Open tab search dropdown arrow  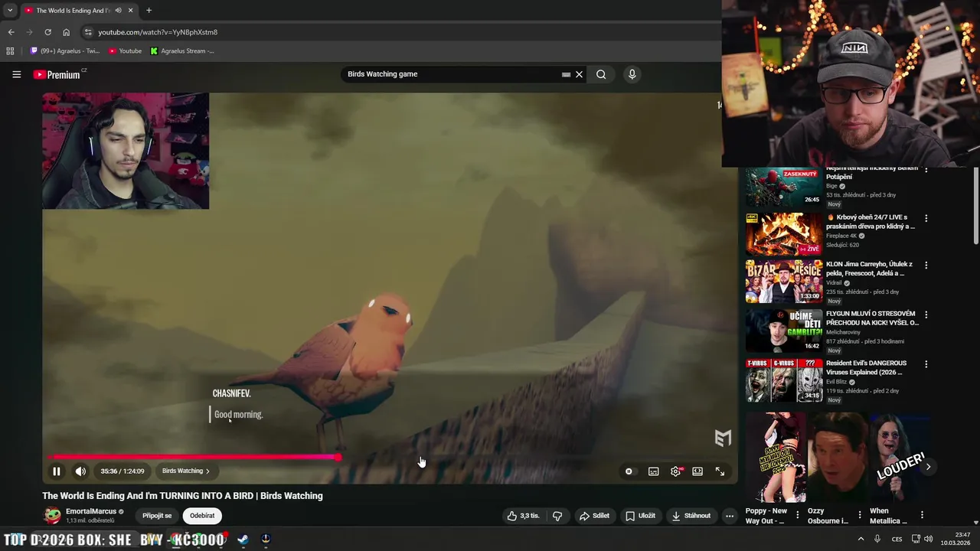9,11
